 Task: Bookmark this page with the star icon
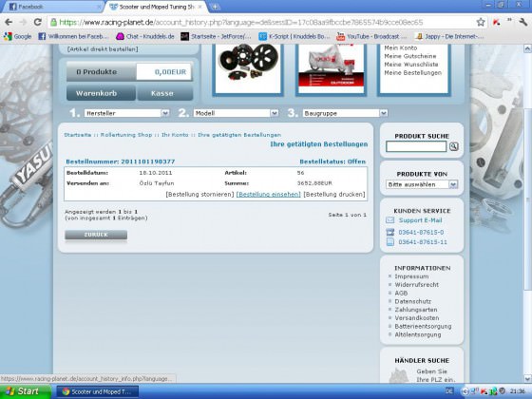pyautogui.click(x=481, y=23)
